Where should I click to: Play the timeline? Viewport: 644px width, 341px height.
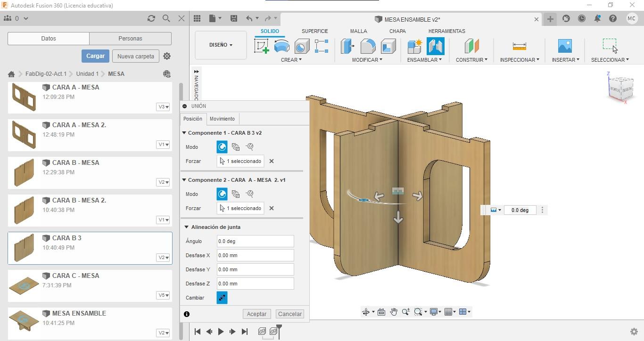click(x=221, y=332)
